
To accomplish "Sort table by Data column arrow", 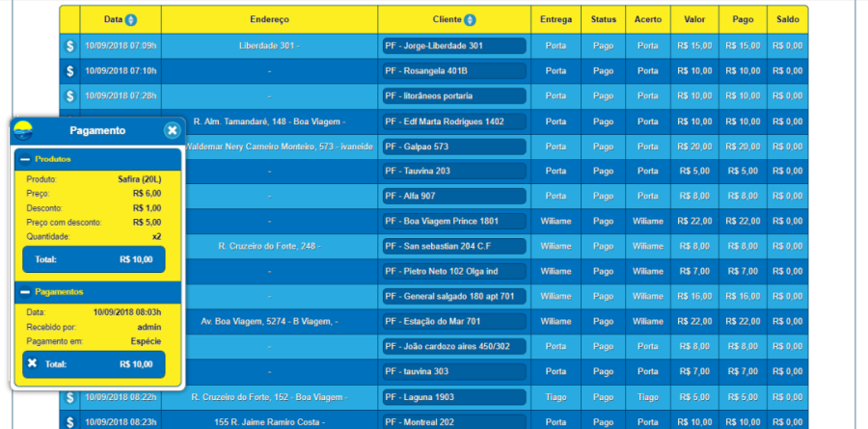I will (131, 19).
